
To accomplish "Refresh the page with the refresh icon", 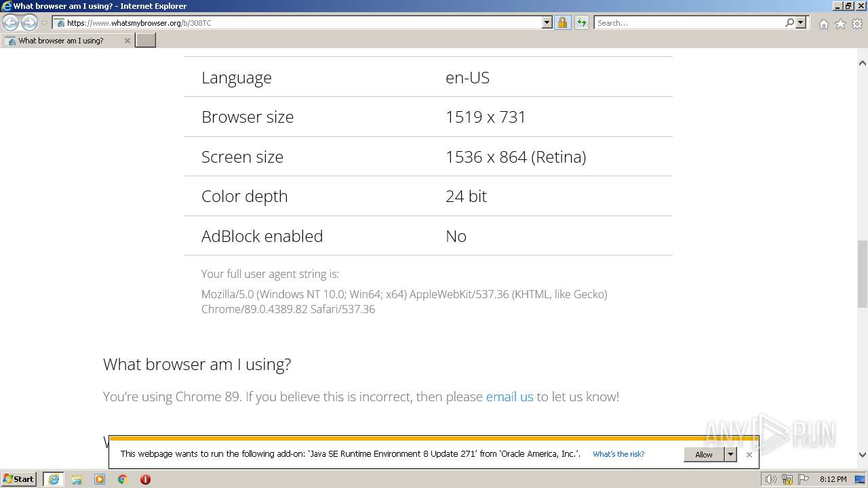I will tap(581, 23).
